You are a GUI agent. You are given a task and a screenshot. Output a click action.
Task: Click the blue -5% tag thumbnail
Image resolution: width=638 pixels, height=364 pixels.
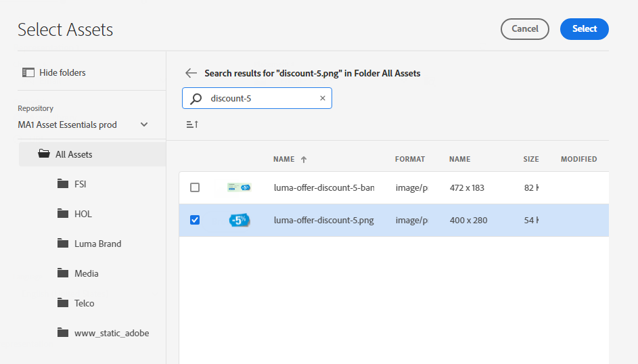tap(240, 220)
